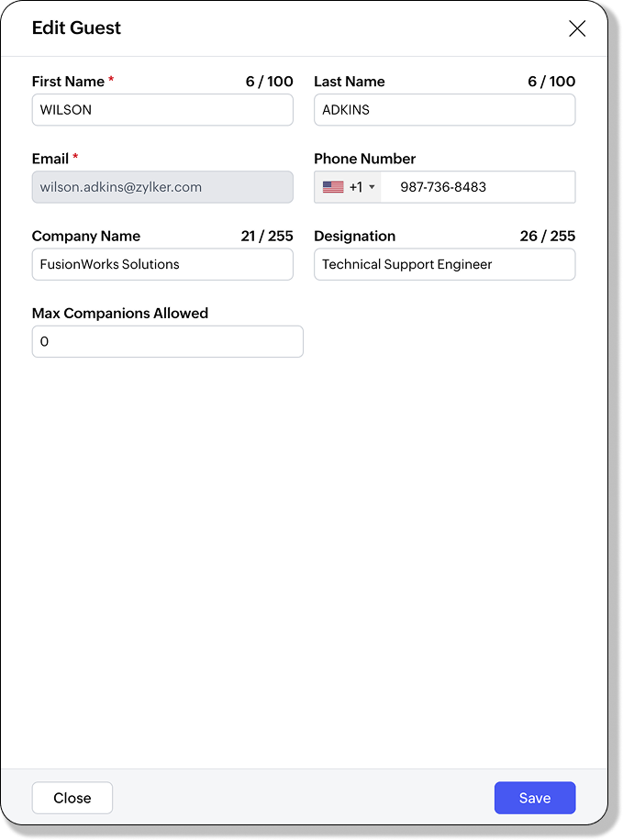The width and height of the screenshot is (623, 840).
Task: Click the Max Companions Allowed input
Action: click(x=167, y=341)
